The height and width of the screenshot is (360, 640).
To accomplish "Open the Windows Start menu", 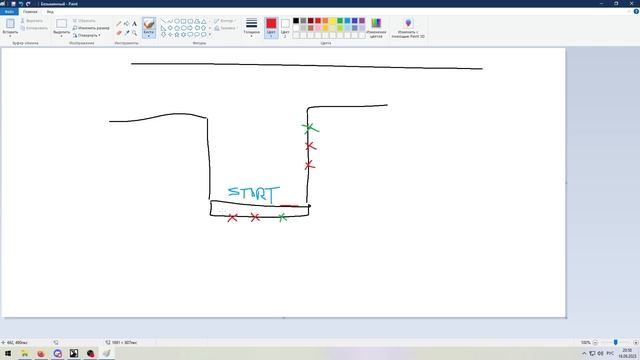I will [x=8, y=353].
